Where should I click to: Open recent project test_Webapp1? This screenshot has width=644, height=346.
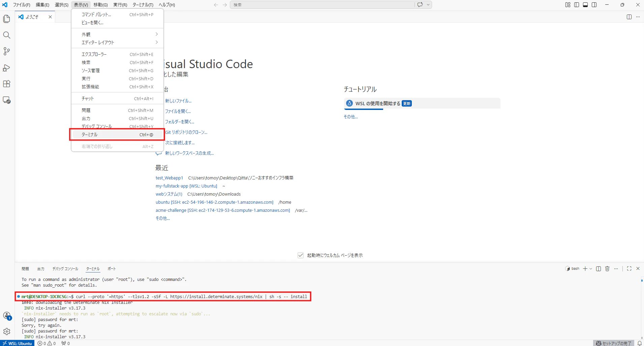click(x=169, y=178)
